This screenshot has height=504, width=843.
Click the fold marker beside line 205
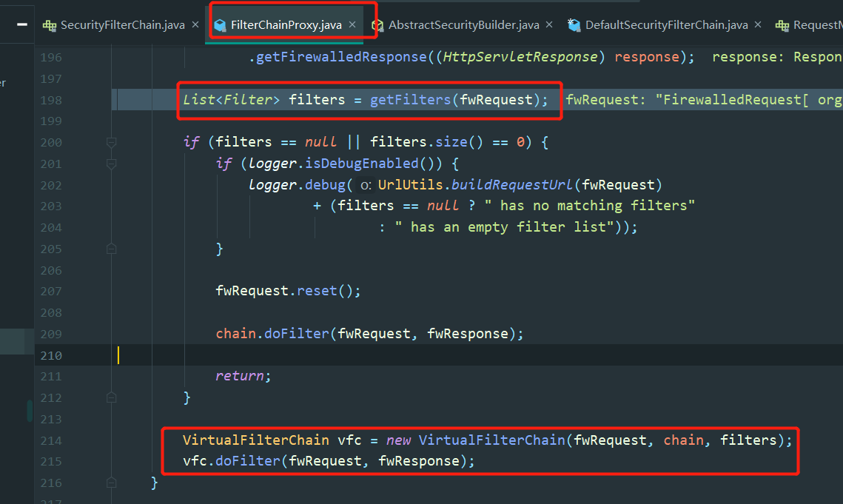(111, 249)
